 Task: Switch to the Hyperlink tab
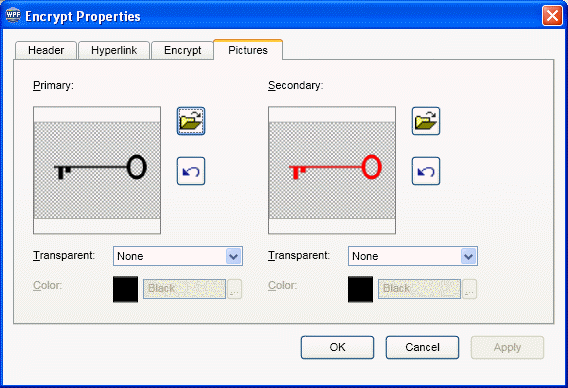[x=114, y=50]
